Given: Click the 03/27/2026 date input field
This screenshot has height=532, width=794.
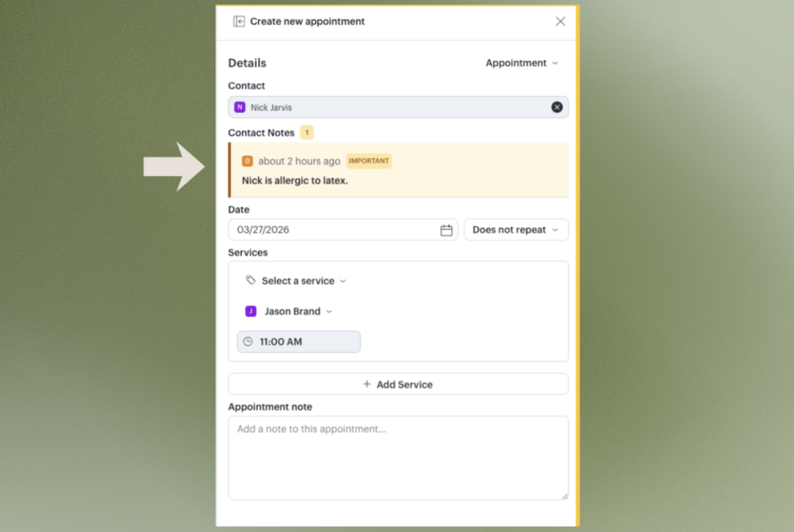Looking at the screenshot, I should click(333, 230).
